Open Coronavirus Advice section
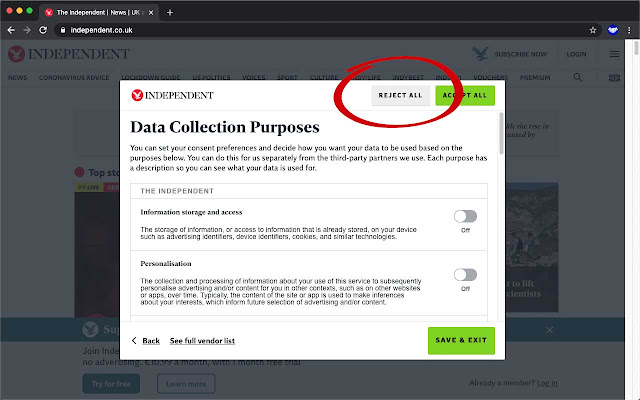The height and width of the screenshot is (400, 640). [74, 78]
